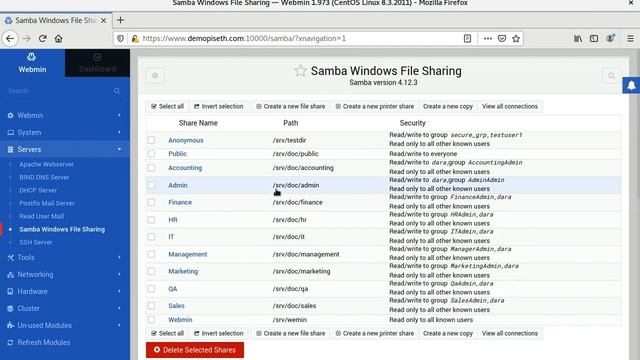The width and height of the screenshot is (640, 360).
Task: Bookmark this page with star icon
Action: tap(516, 38)
